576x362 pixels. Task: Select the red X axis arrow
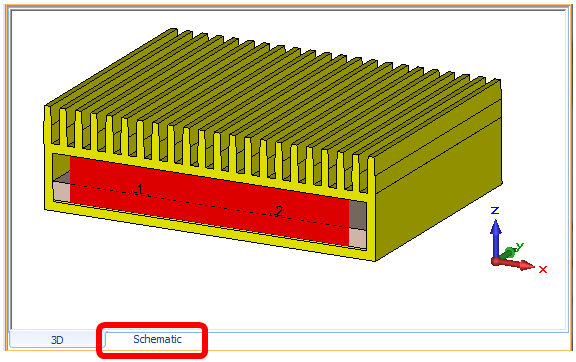click(513, 264)
